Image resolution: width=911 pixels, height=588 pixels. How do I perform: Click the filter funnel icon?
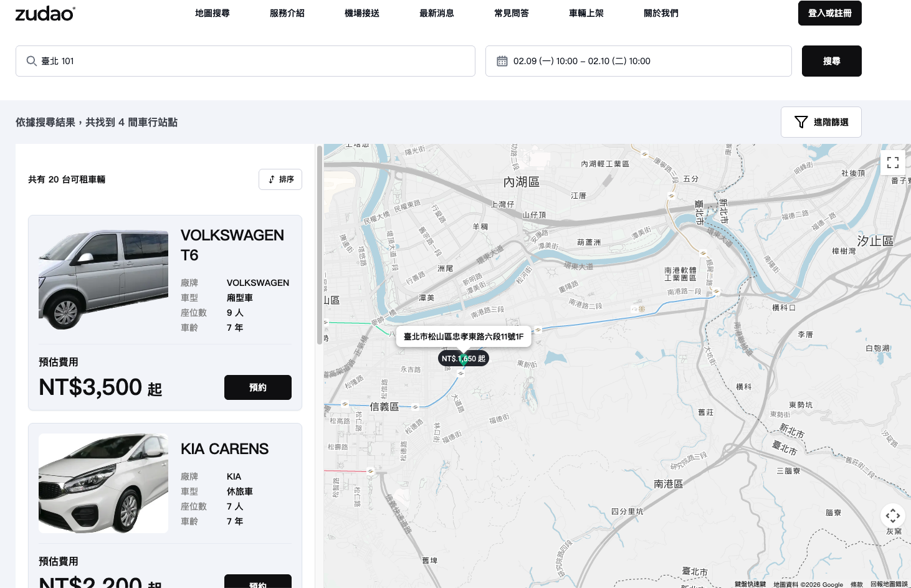tap(801, 122)
